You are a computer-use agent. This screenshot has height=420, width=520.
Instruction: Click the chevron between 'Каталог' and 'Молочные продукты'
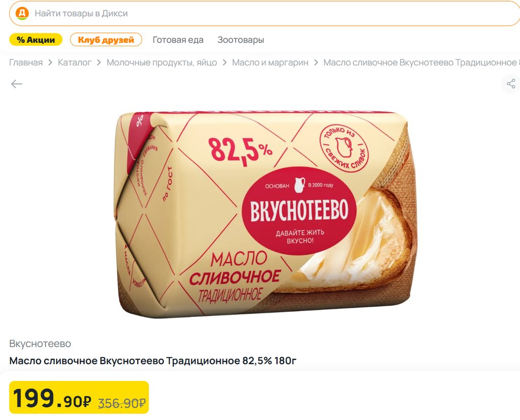pyautogui.click(x=99, y=62)
